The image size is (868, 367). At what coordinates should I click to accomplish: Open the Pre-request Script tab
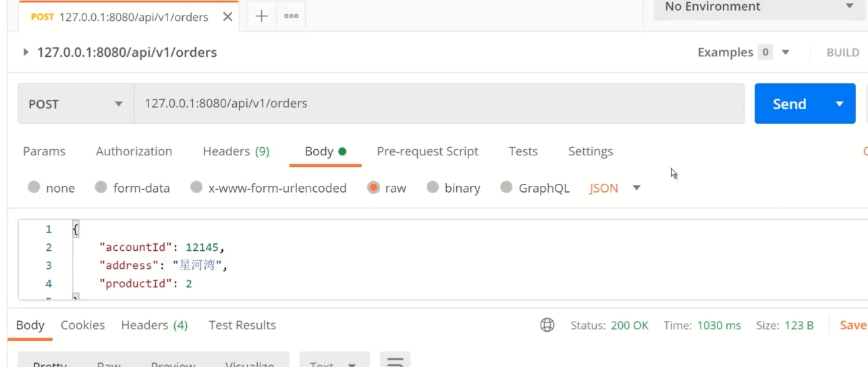pos(427,151)
